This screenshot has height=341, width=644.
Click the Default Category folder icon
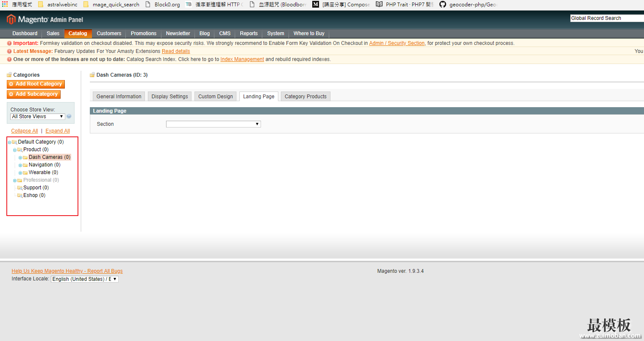click(x=14, y=142)
